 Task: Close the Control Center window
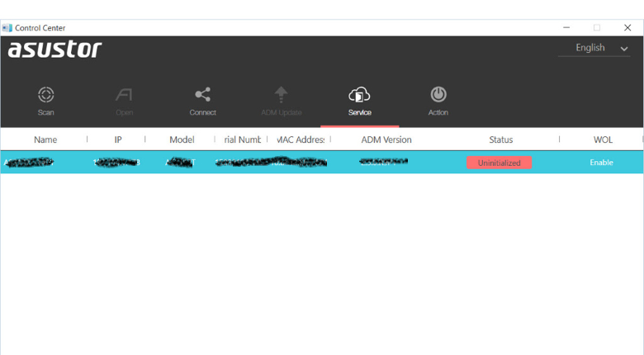pyautogui.click(x=627, y=27)
